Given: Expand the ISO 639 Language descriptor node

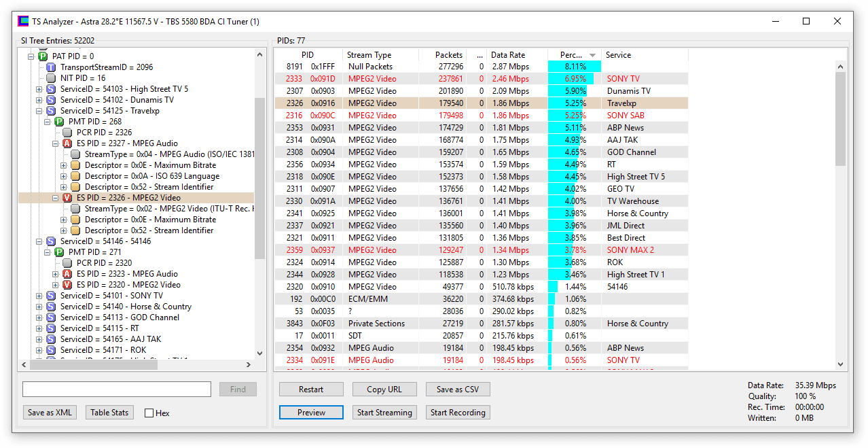Looking at the screenshot, I should pos(64,176).
